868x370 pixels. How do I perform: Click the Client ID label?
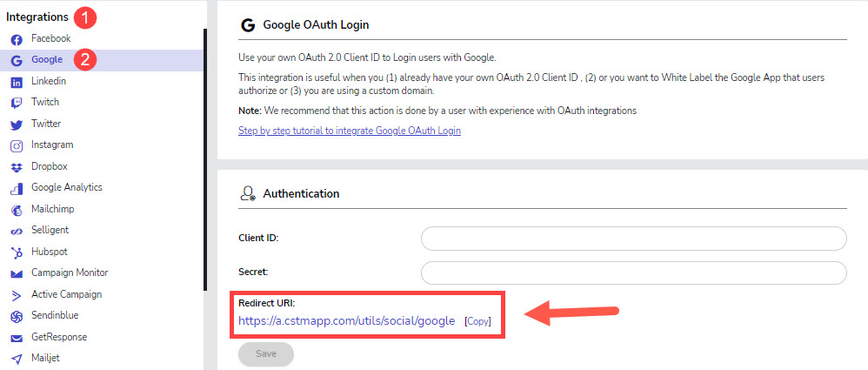click(258, 239)
